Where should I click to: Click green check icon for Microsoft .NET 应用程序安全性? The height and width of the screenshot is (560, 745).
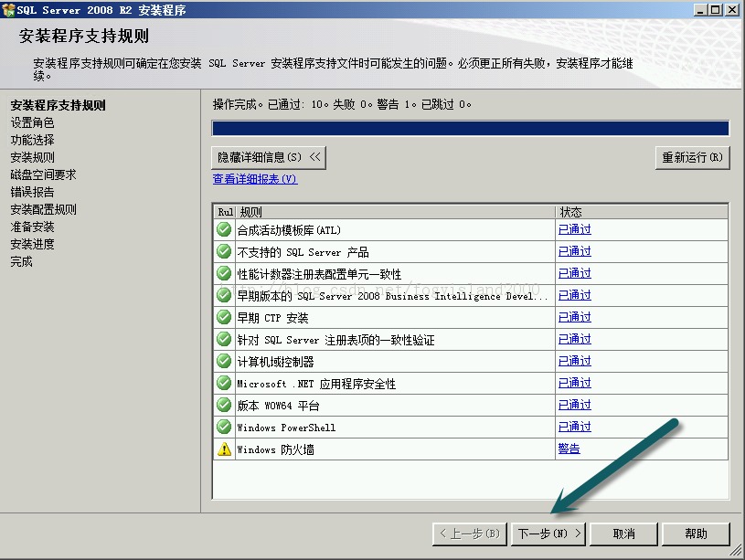[x=224, y=384]
